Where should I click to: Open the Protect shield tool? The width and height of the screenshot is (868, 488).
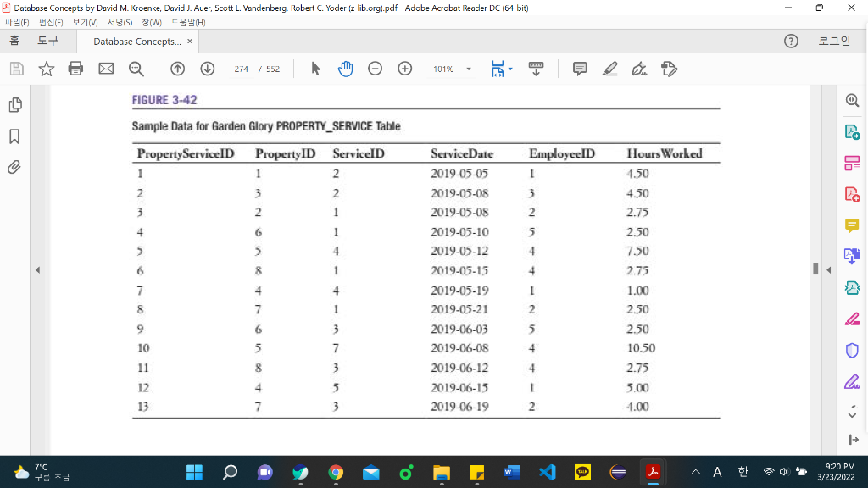[x=853, y=351]
